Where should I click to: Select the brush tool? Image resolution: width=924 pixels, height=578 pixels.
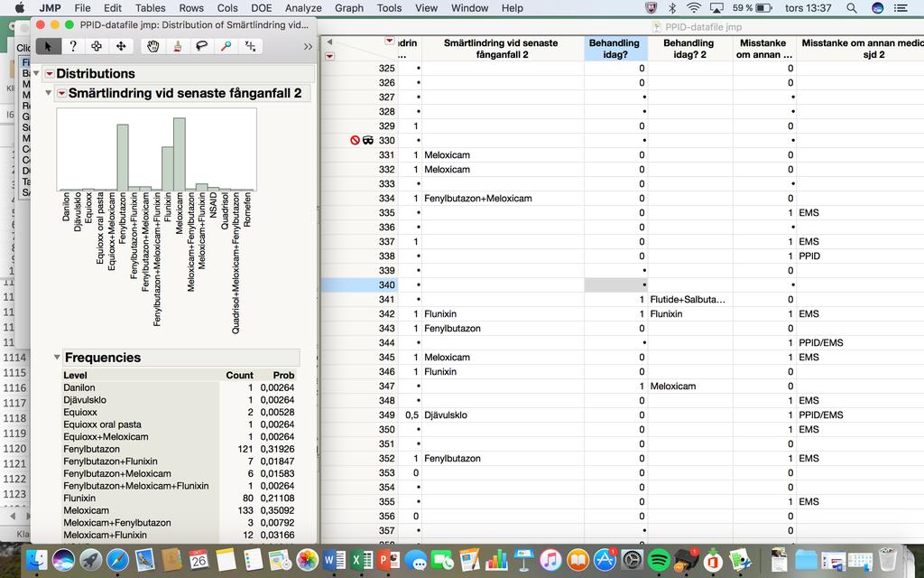(178, 46)
